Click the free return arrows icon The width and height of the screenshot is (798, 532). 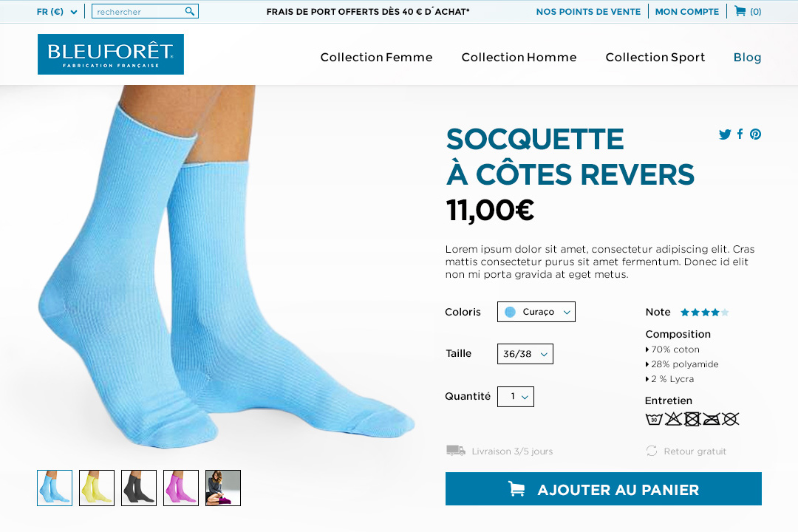point(652,451)
